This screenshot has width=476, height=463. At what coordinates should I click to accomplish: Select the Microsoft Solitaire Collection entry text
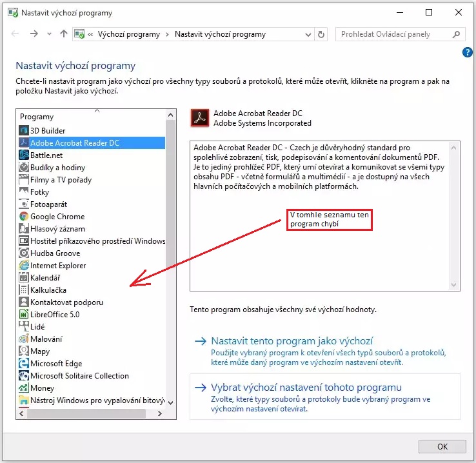(x=79, y=376)
